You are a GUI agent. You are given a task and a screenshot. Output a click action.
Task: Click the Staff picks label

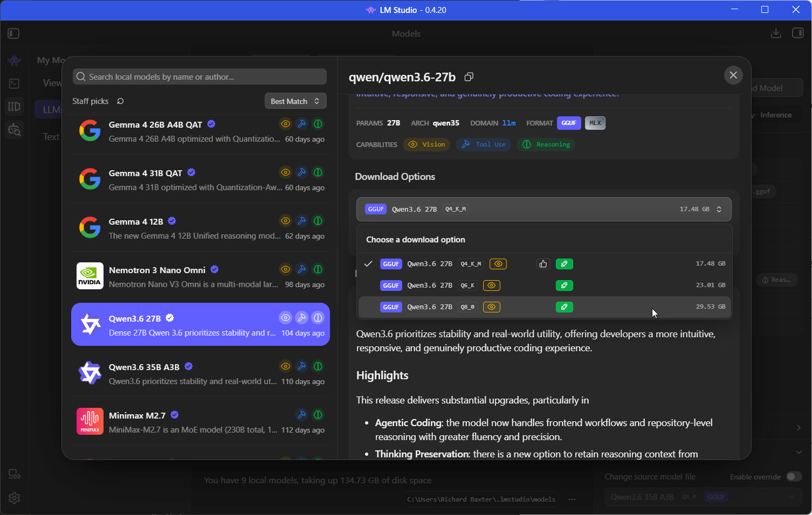(91, 101)
